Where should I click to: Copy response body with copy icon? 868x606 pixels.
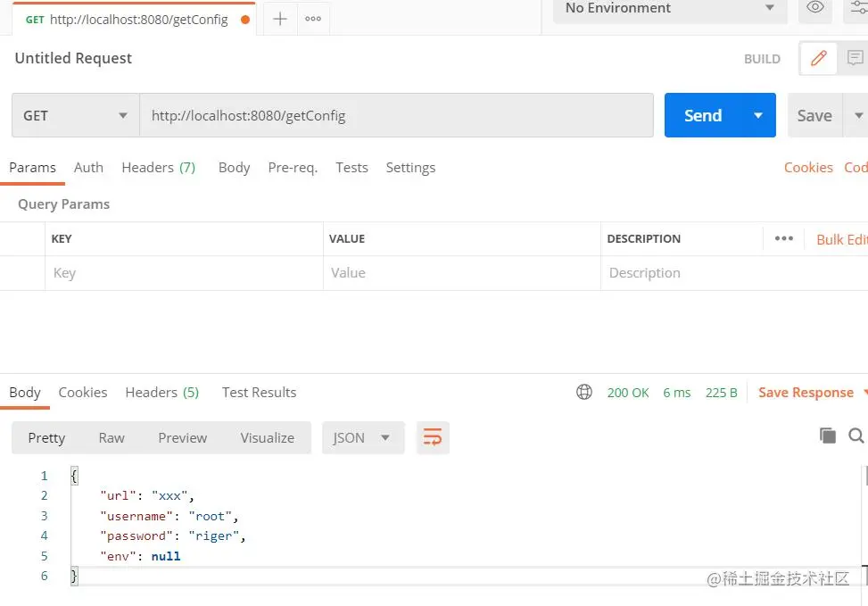[828, 436]
